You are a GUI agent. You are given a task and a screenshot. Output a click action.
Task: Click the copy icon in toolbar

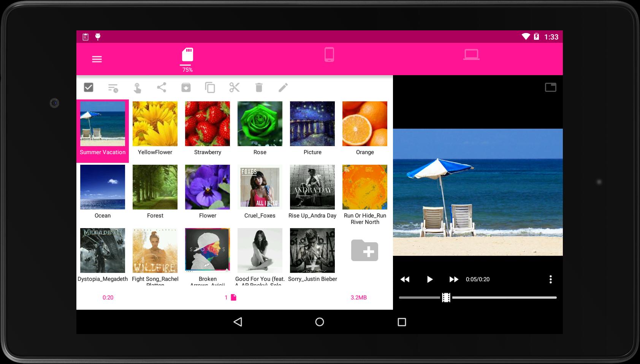pos(210,88)
